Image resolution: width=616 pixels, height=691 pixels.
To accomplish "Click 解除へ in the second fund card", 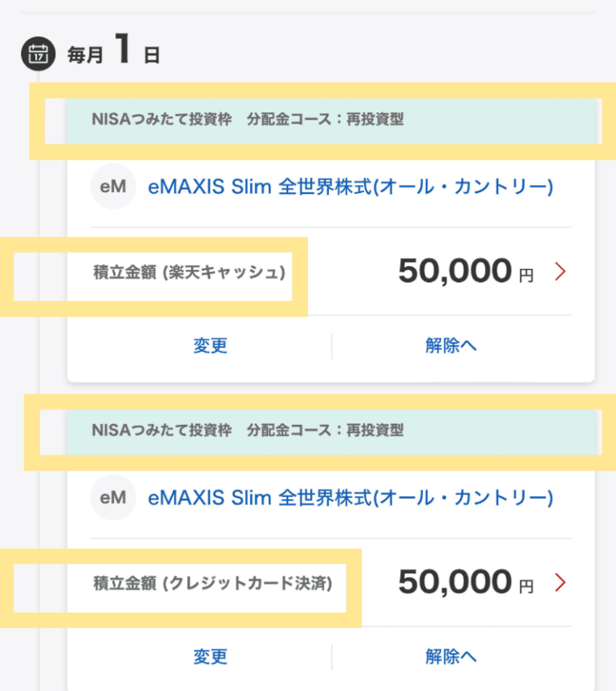I will 451,657.
